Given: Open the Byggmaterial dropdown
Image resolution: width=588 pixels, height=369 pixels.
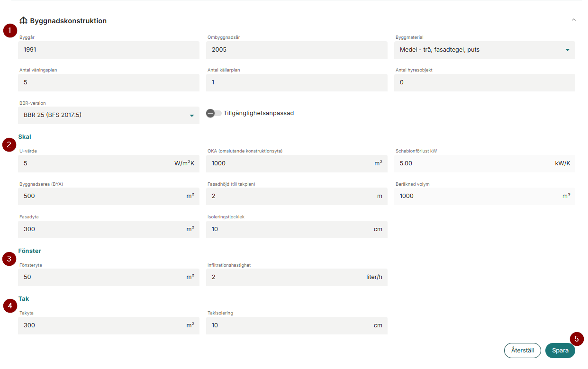Looking at the screenshot, I should coord(484,50).
